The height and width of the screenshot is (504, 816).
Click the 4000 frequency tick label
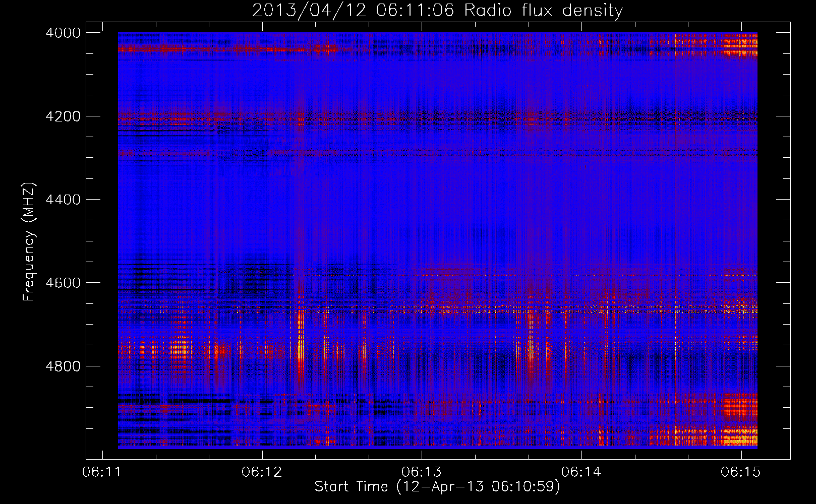63,33
